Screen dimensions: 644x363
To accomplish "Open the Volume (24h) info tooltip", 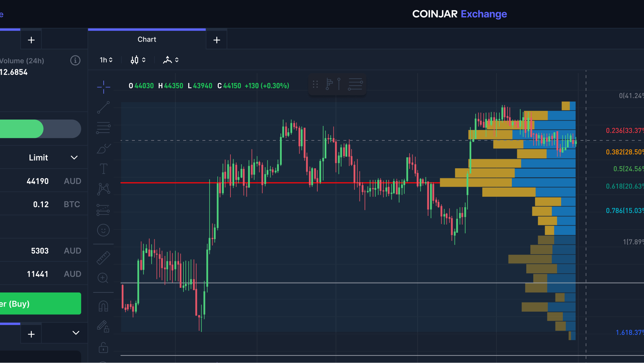I will pos(75,60).
